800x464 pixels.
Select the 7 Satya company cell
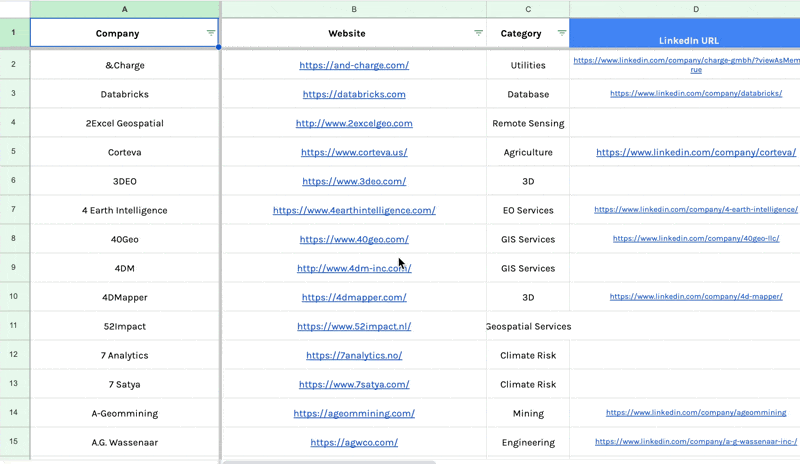click(x=124, y=385)
